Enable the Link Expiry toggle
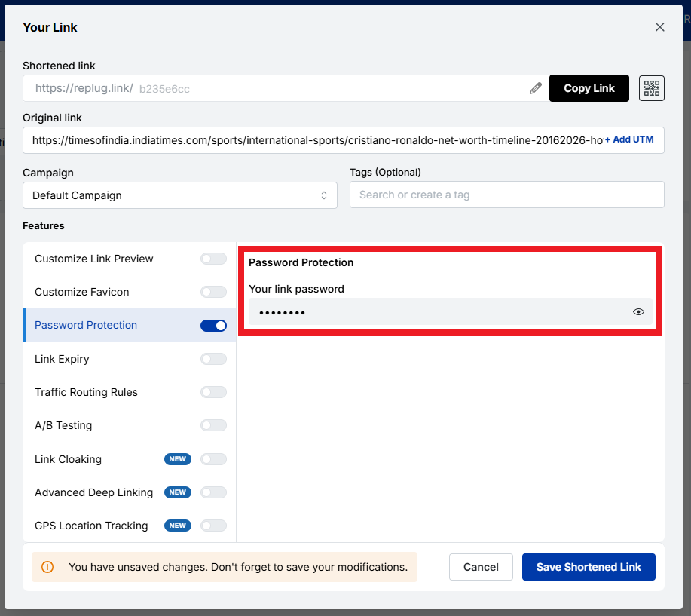 pyautogui.click(x=213, y=358)
